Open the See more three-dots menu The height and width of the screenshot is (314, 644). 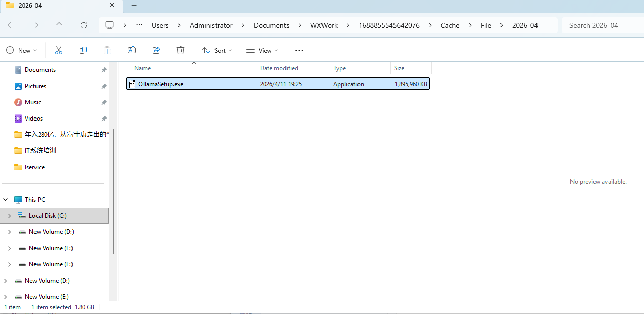click(299, 50)
